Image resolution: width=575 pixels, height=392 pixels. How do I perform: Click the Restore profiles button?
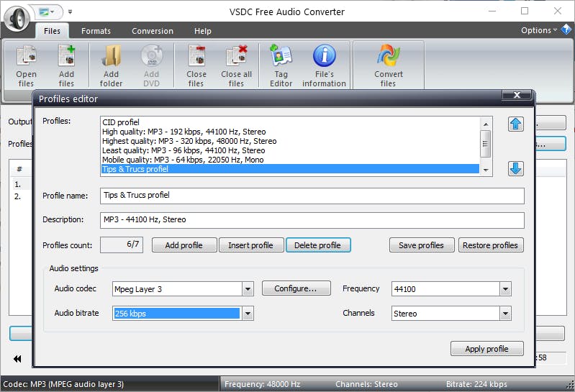491,245
